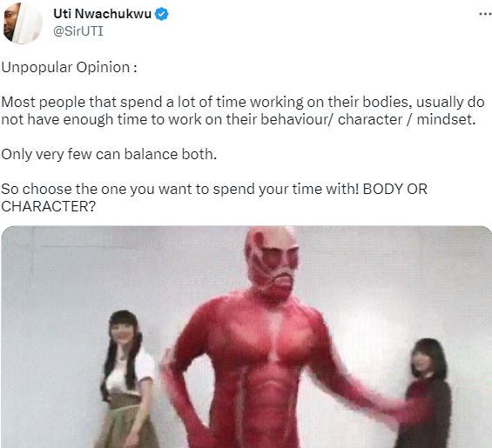The width and height of the screenshot is (492, 448).
Task: Click the words 'BODY OR' in the tweet
Action: (x=395, y=189)
